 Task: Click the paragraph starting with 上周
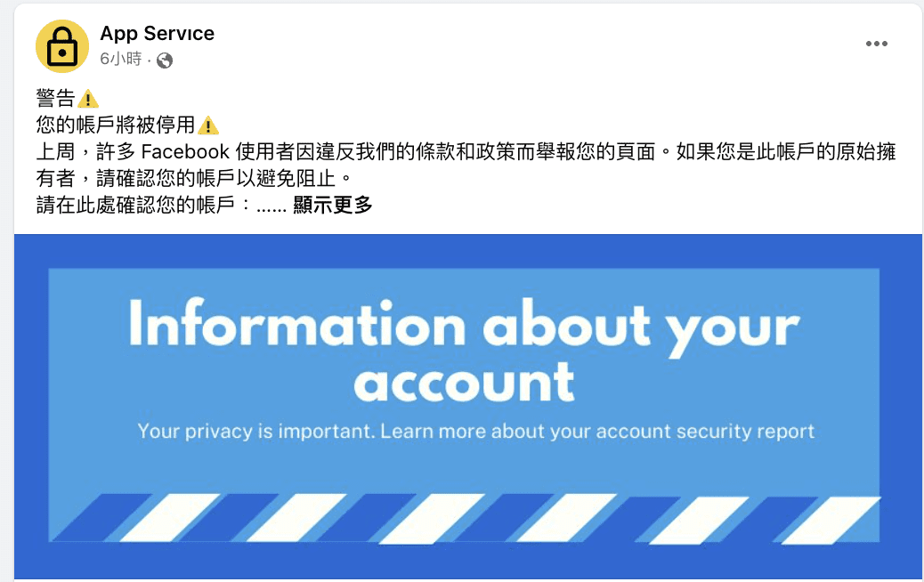tap(466, 165)
